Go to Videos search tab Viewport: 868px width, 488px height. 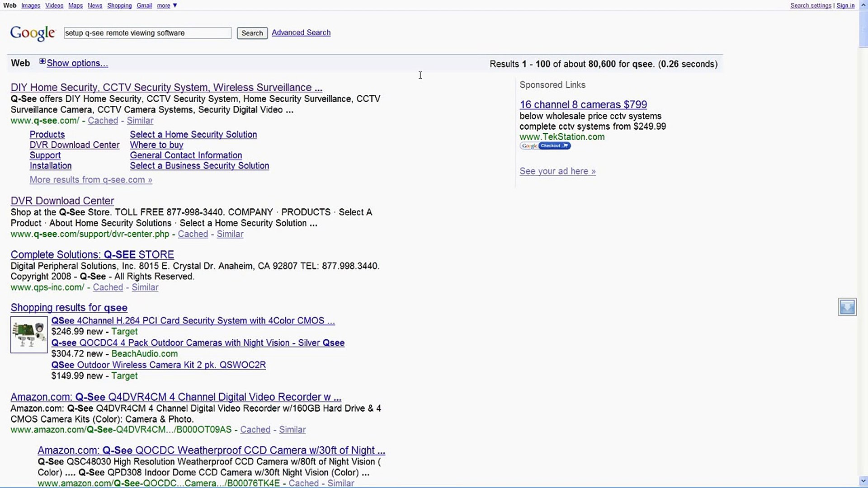54,5
